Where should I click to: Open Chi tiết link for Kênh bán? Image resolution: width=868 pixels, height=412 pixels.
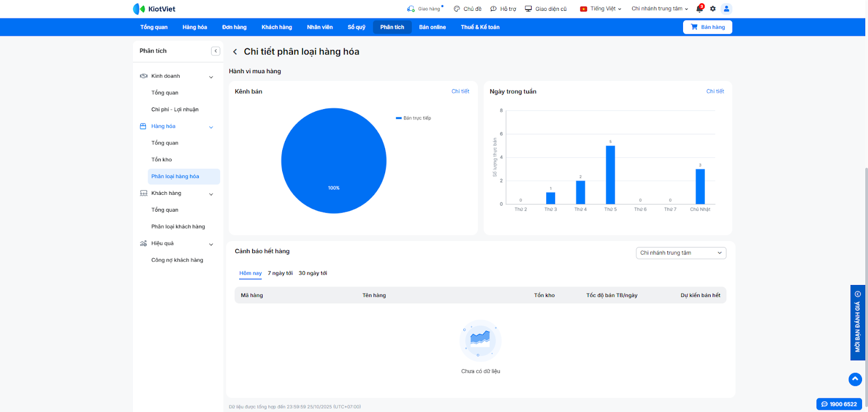pyautogui.click(x=461, y=91)
